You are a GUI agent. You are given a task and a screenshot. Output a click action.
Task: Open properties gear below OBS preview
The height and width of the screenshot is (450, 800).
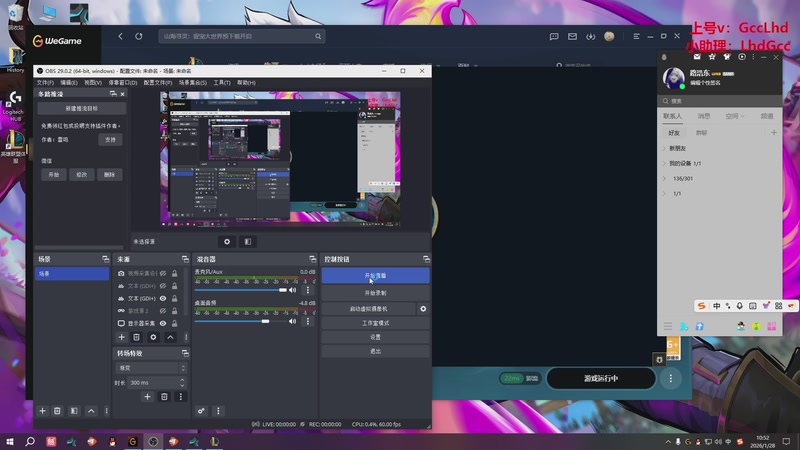[227, 242]
